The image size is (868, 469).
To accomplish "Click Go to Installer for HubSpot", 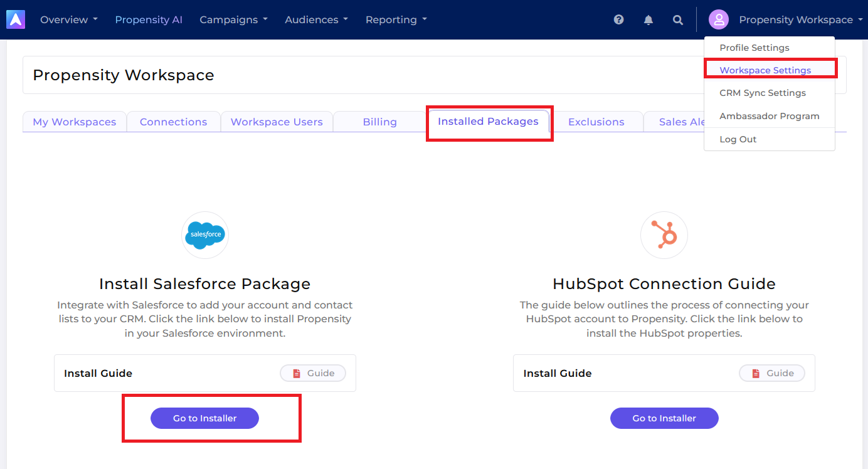I will point(664,418).
